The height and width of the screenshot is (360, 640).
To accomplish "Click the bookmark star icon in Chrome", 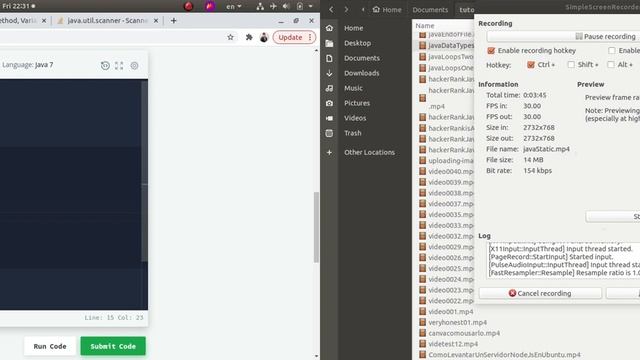I will (x=230, y=37).
